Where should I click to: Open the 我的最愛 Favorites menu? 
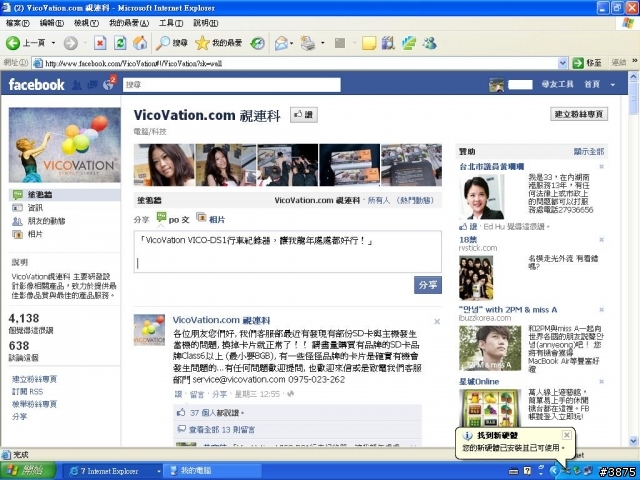point(129,23)
